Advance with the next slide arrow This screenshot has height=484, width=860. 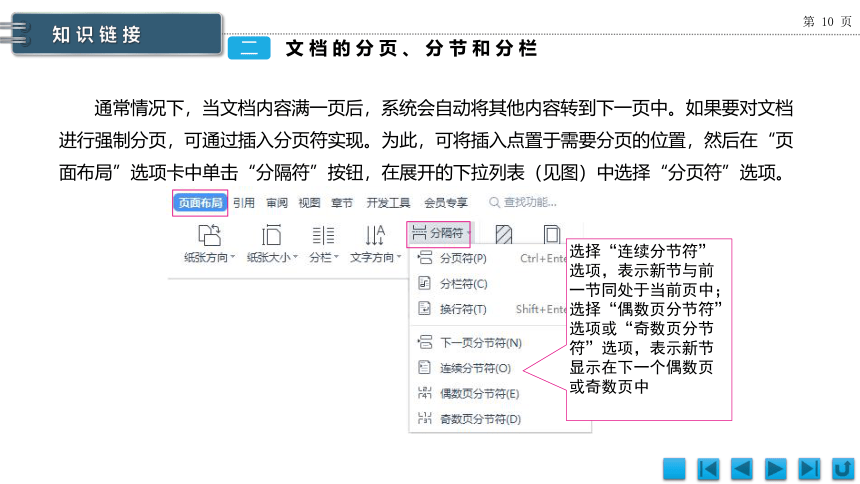pyautogui.click(x=775, y=469)
